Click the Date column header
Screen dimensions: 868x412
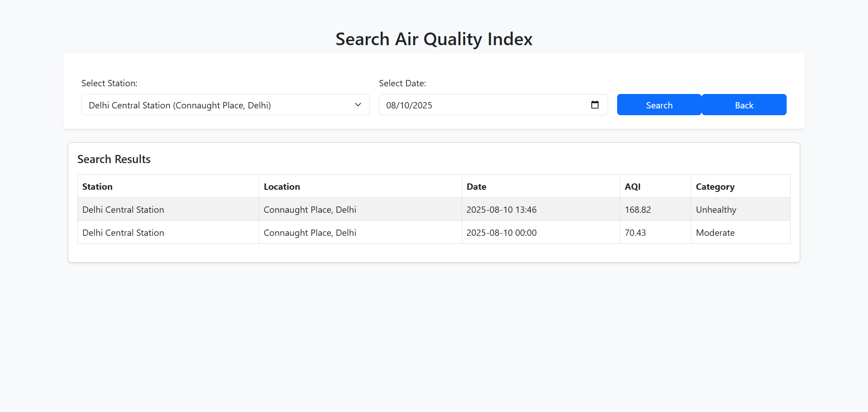476,186
